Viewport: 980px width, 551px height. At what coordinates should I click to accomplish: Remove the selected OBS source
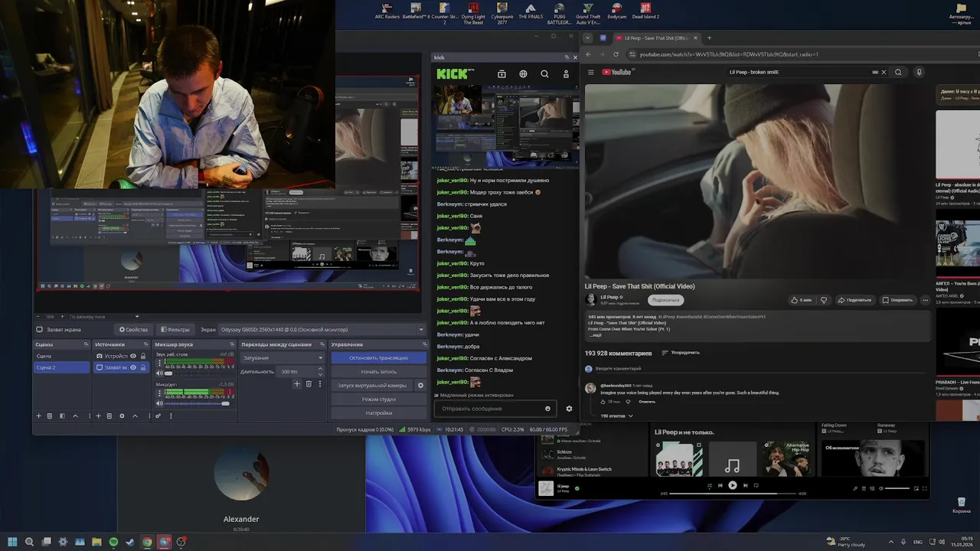pos(109,416)
